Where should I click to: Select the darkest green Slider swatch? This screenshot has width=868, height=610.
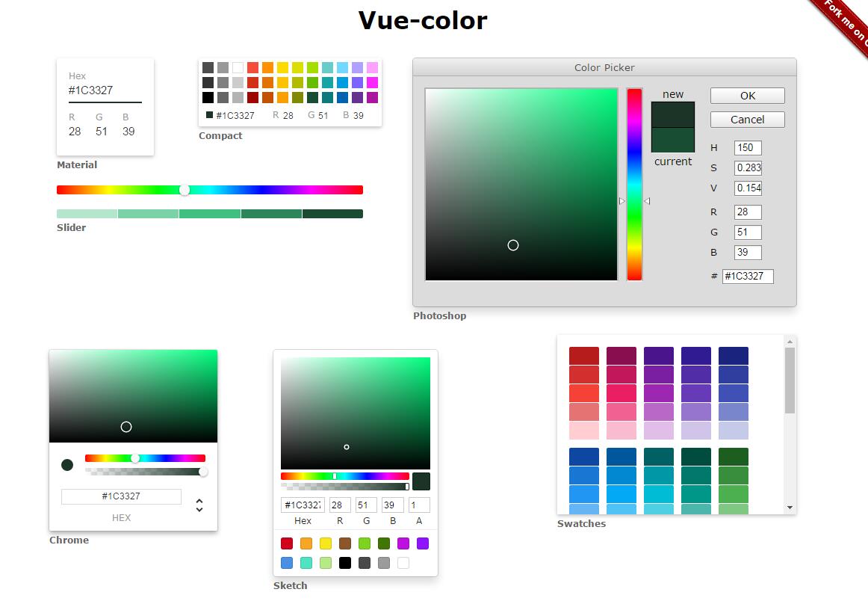pyautogui.click(x=332, y=214)
